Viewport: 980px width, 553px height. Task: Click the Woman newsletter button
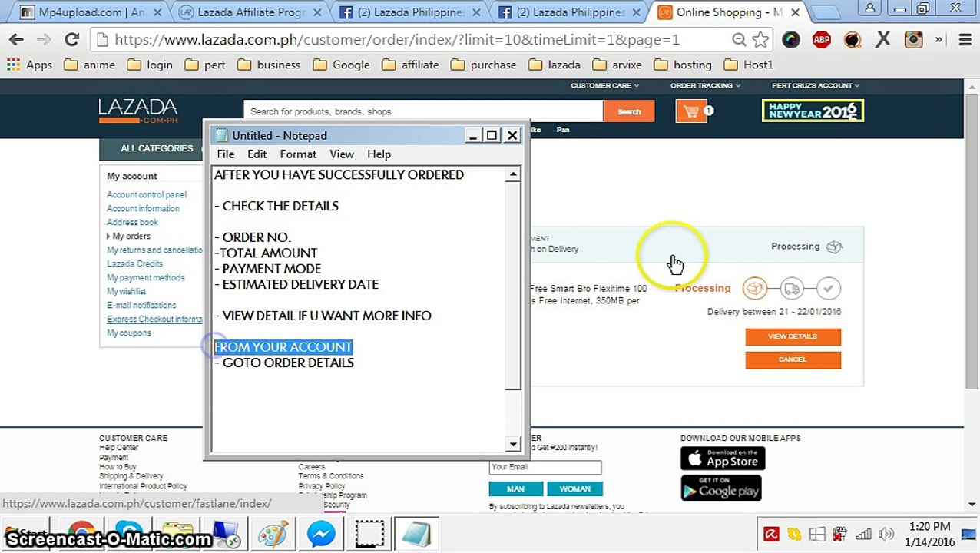[574, 488]
